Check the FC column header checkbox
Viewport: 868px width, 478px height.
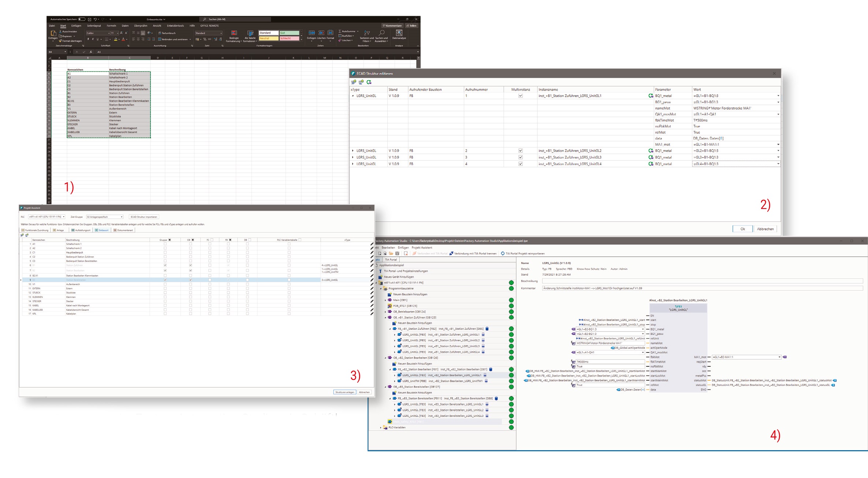click(x=212, y=239)
